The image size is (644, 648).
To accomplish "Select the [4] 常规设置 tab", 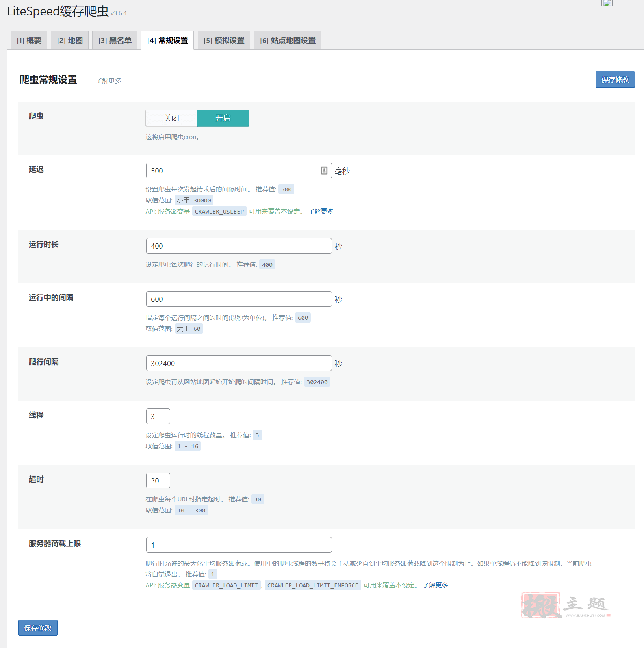I will (167, 40).
